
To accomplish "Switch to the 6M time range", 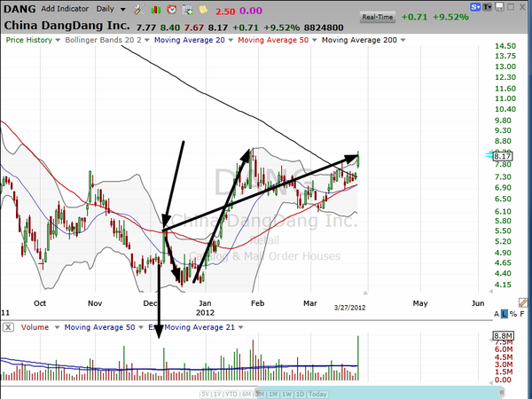I will click(246, 394).
